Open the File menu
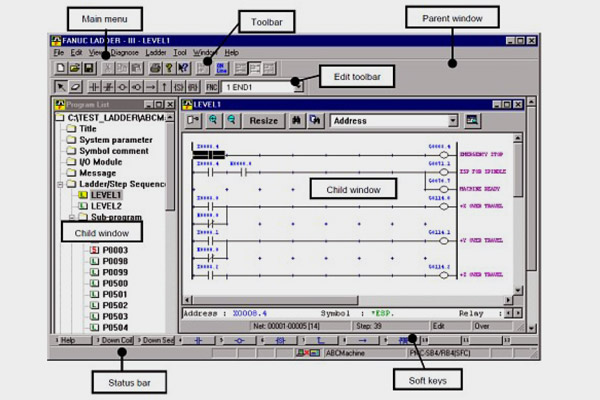 59,52
